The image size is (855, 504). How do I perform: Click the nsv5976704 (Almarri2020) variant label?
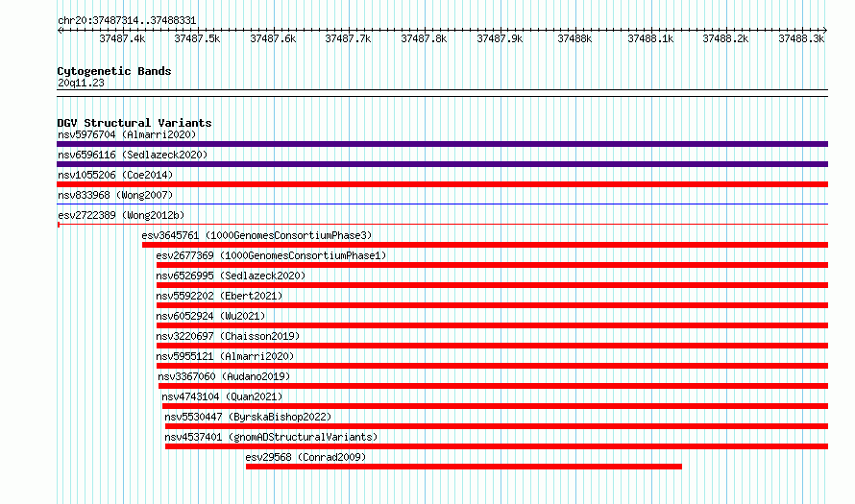[x=127, y=134]
